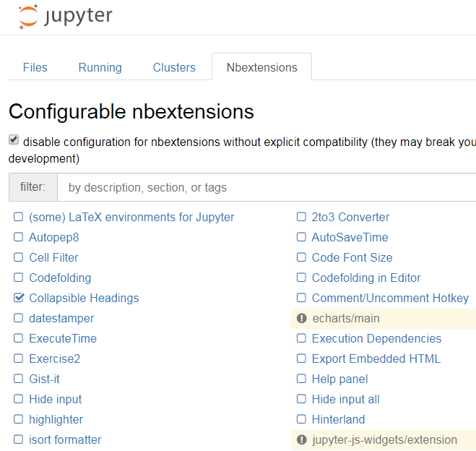
Task: Enable the ExecuteTime extension checkbox
Action: 19,338
